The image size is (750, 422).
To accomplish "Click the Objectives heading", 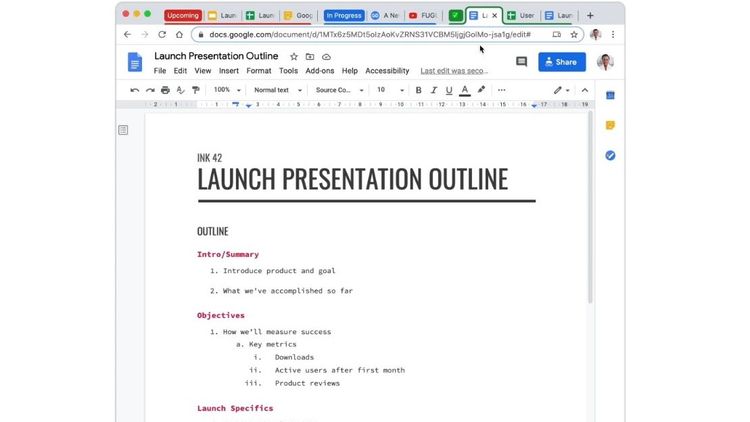I will (x=221, y=315).
